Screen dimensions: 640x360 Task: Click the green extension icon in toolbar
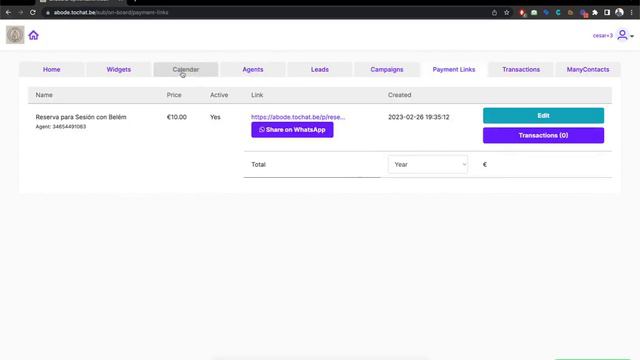(x=534, y=13)
